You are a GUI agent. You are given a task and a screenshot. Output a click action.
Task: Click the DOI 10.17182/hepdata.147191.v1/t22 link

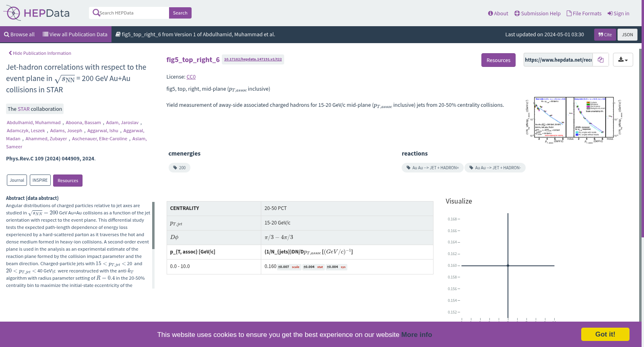click(253, 59)
